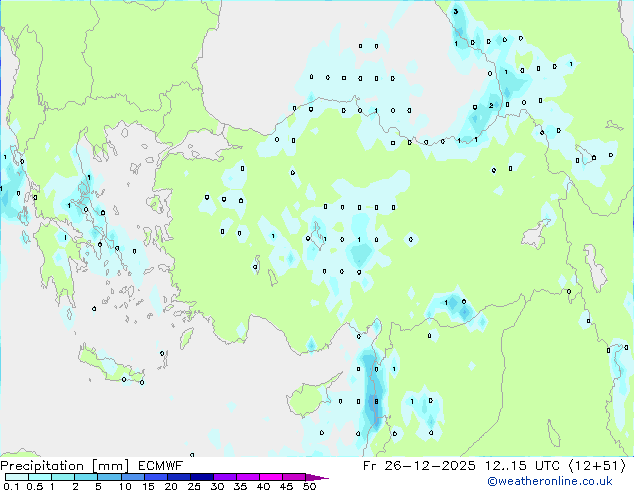
Task: Click the above-50 mm legend arrow tip
Action: [317, 477]
